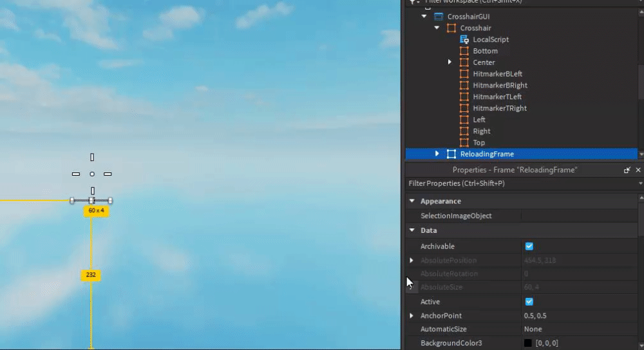Click the right crosshair bar in viewport
Viewport: 644px width, 350px height.
click(x=108, y=174)
